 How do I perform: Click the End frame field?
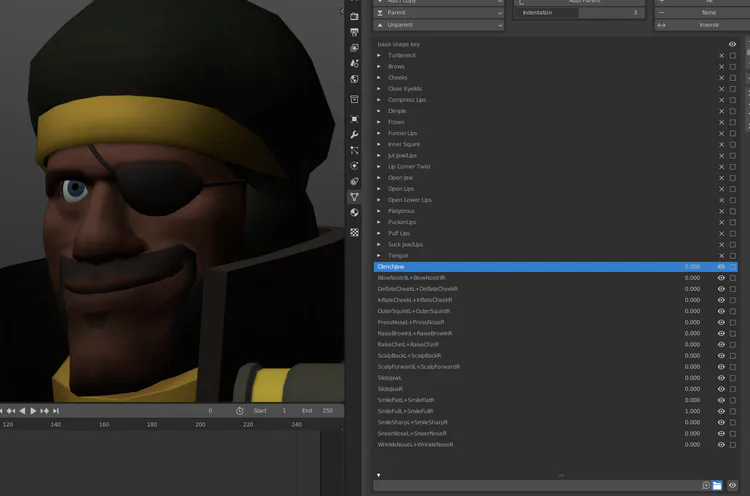click(x=317, y=411)
